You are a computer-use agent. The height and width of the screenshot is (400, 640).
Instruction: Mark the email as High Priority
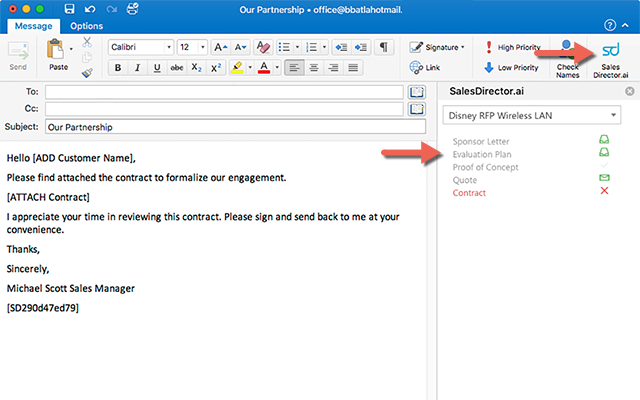pyautogui.click(x=513, y=47)
